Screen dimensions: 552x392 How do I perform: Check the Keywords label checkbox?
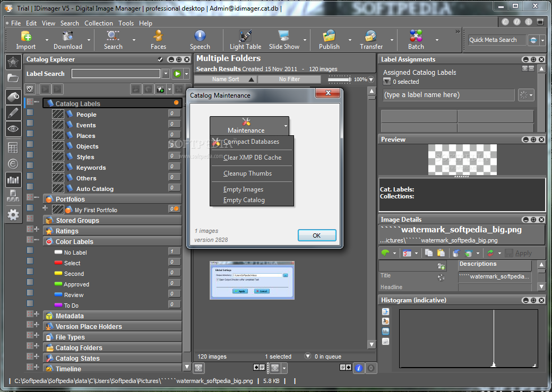(30, 165)
